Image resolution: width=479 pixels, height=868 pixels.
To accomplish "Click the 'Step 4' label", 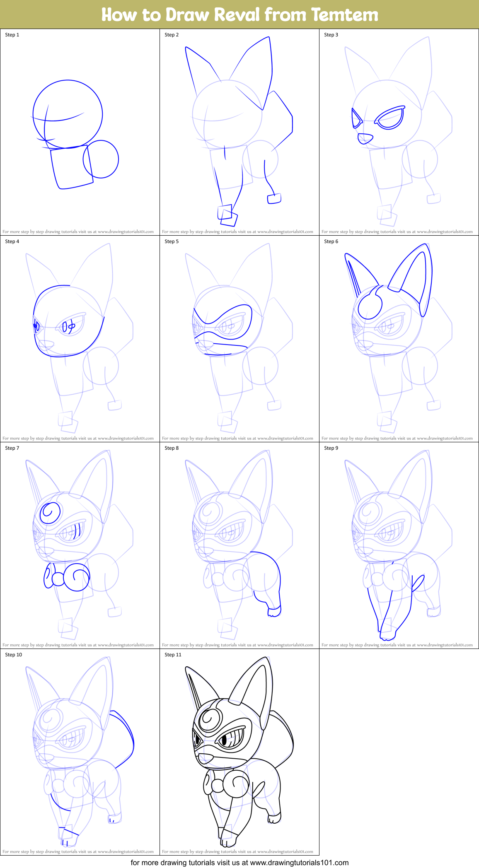I will (12, 241).
